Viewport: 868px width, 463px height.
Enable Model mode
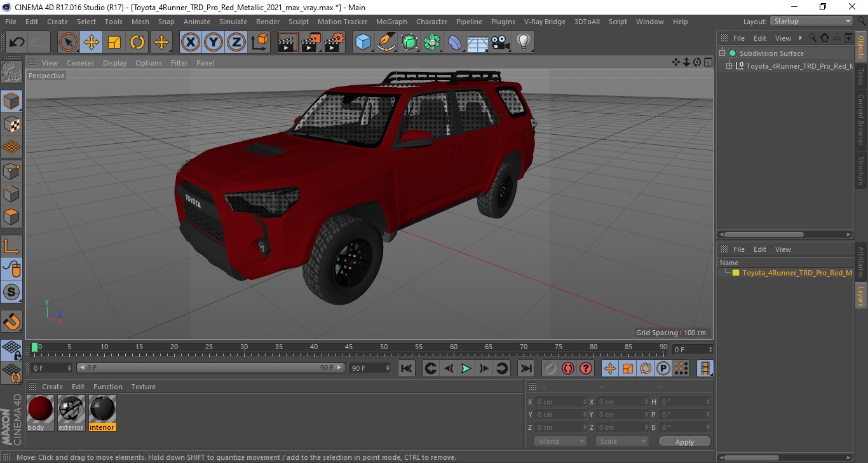click(x=11, y=101)
